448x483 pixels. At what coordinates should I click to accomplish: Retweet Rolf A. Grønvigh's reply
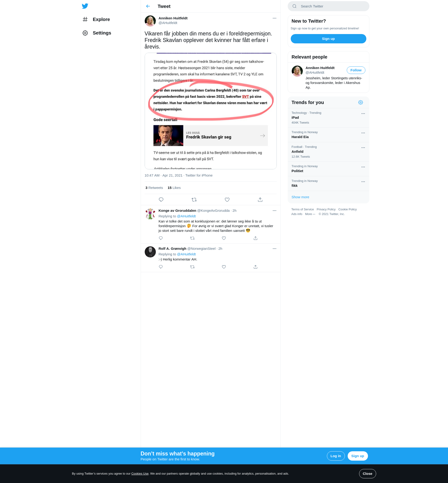pyautogui.click(x=192, y=267)
